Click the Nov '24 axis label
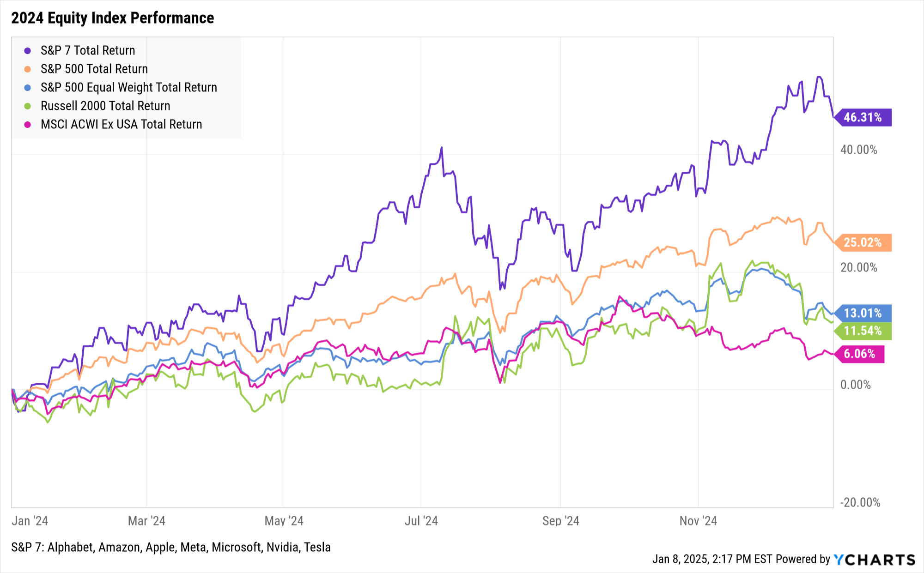This screenshot has height=573, width=924. (x=698, y=521)
